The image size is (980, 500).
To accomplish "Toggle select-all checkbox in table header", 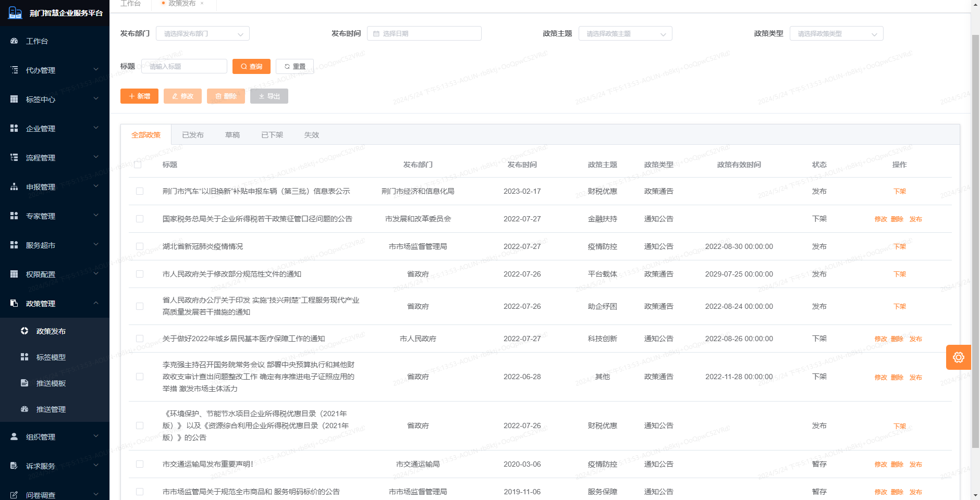I will click(x=138, y=165).
